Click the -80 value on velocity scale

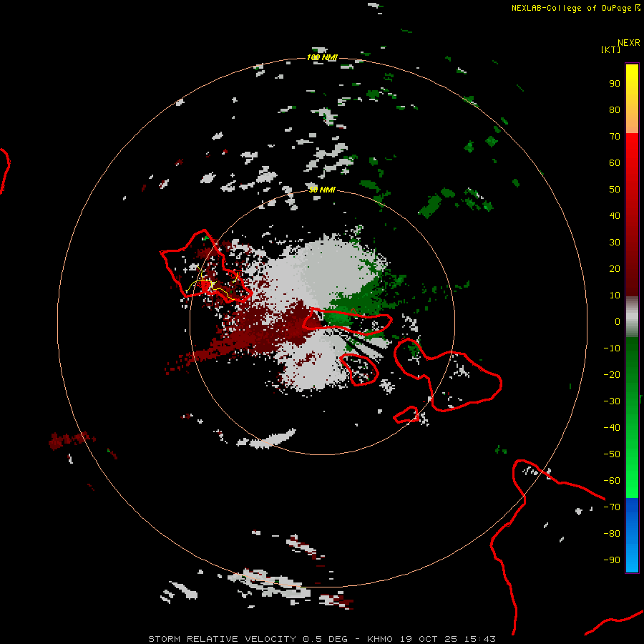pos(612,534)
